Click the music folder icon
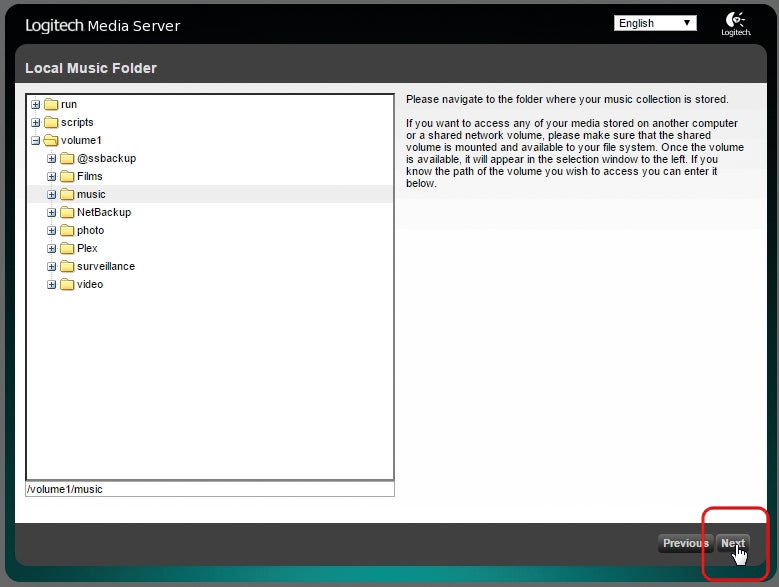 pos(67,194)
